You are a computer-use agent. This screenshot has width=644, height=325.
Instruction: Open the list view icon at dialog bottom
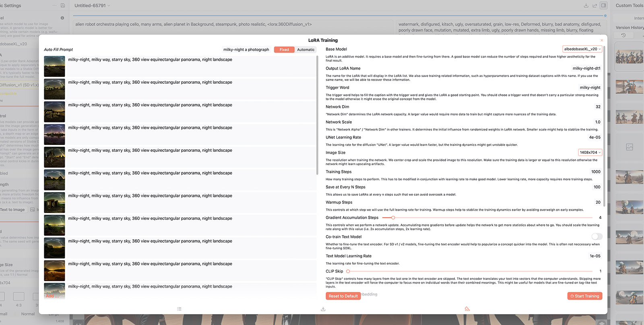(179, 309)
